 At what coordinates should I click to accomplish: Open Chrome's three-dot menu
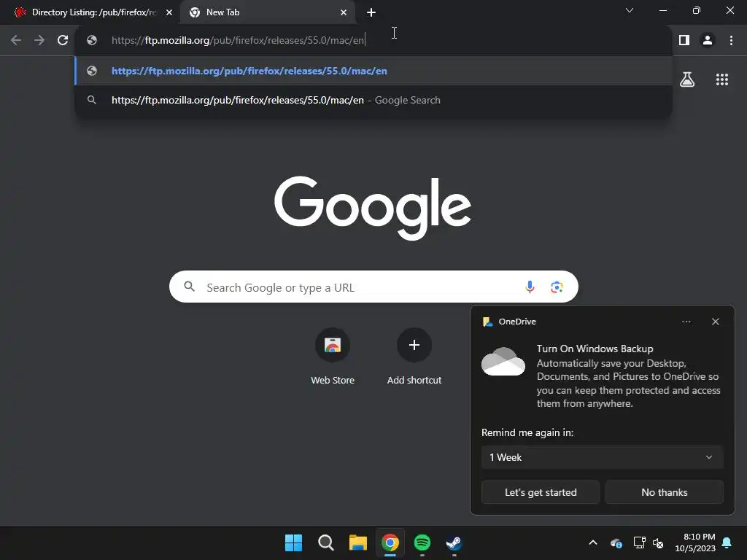(731, 41)
